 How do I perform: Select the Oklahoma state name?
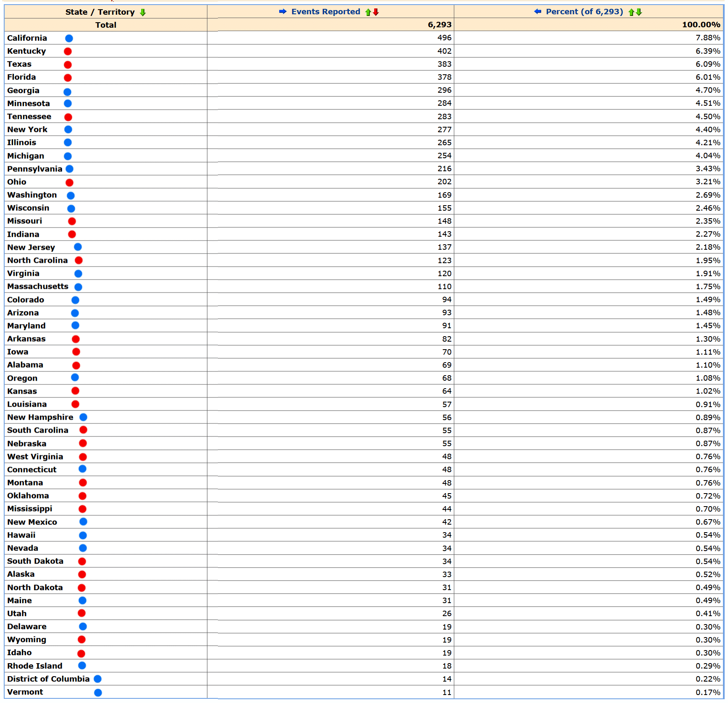click(28, 496)
